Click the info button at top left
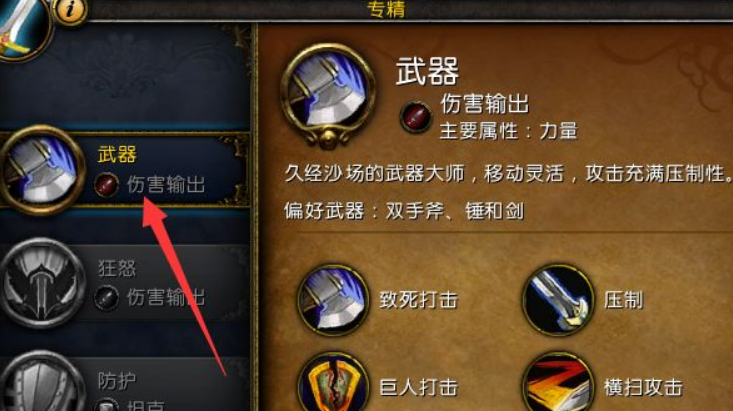The height and width of the screenshot is (411, 733). pos(70,9)
